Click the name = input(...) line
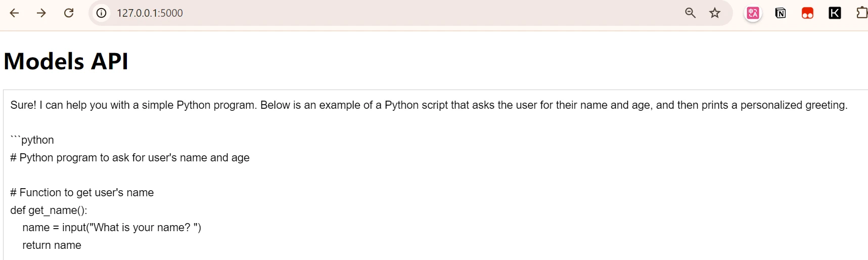Viewport: 868px width, 260px height. (x=111, y=228)
